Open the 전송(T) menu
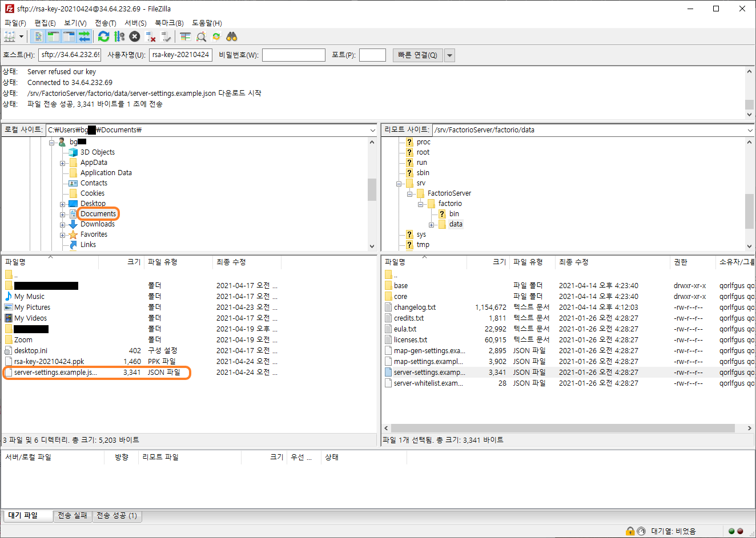Screen dimensions: 756x538 [106, 23]
